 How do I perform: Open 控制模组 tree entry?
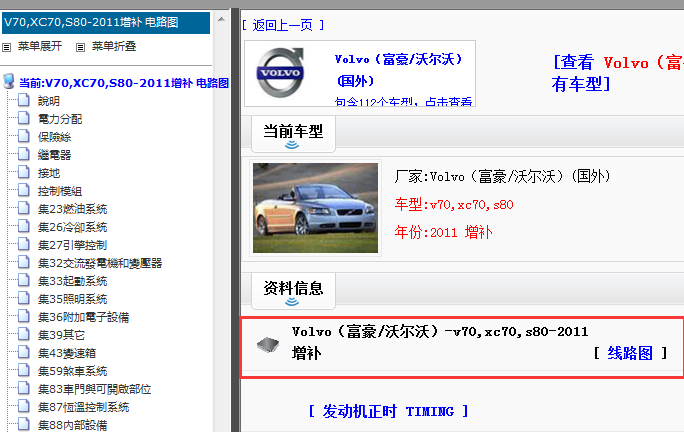coord(60,191)
